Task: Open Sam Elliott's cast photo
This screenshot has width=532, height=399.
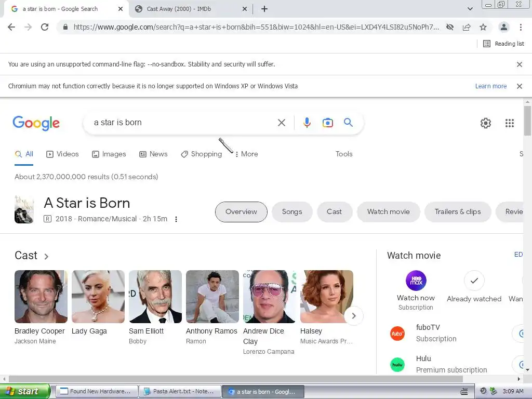Action: click(x=155, y=297)
